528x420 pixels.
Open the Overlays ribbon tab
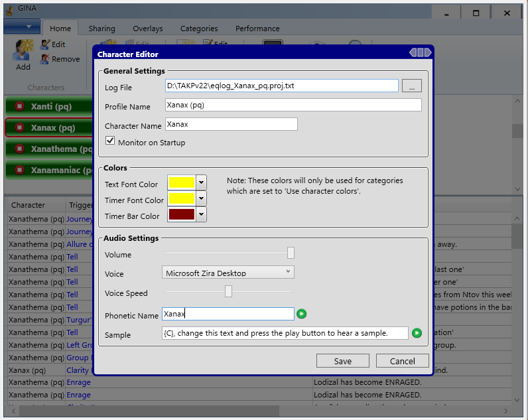147,29
